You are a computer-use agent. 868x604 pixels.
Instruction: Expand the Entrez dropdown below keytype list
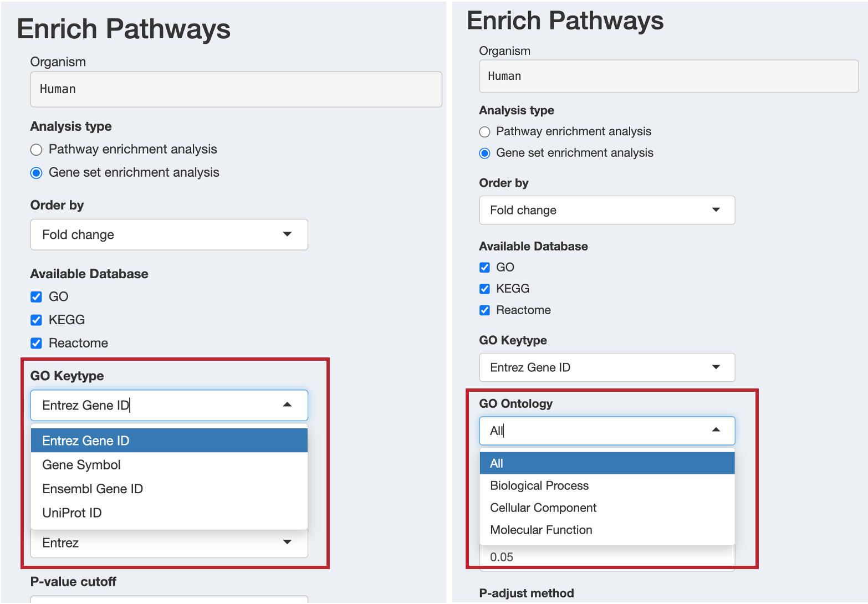coord(169,543)
